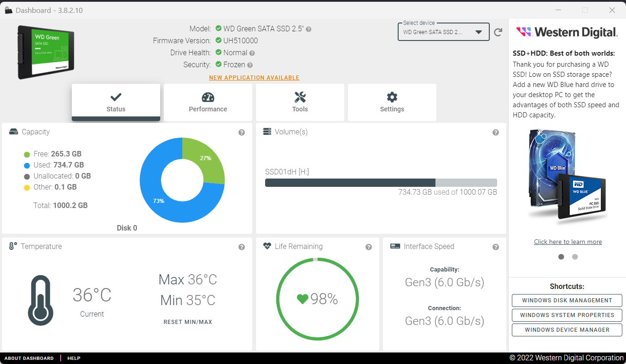The image size is (626, 364).
Task: Minimize the Dashboard window
Action: 558,10
